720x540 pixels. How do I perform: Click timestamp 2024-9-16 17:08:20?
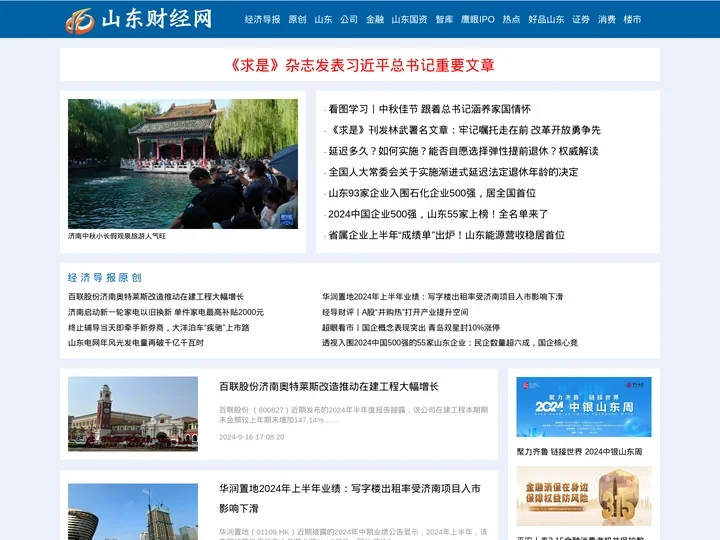[252, 437]
